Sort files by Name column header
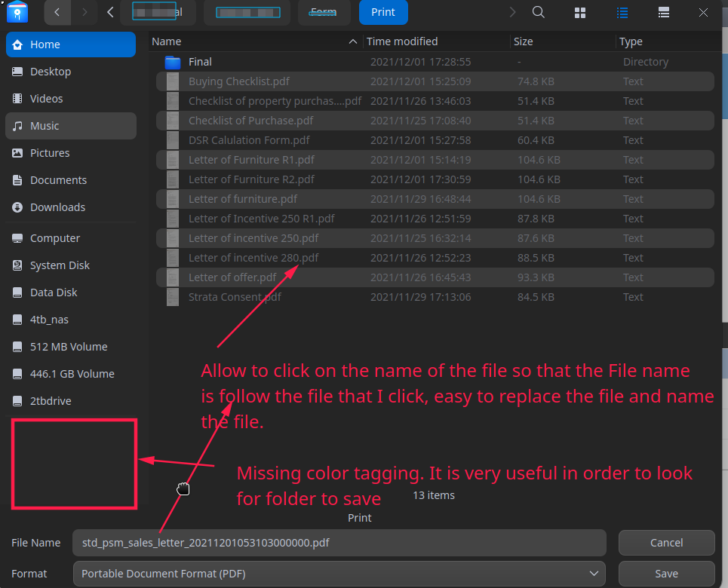 tap(167, 41)
